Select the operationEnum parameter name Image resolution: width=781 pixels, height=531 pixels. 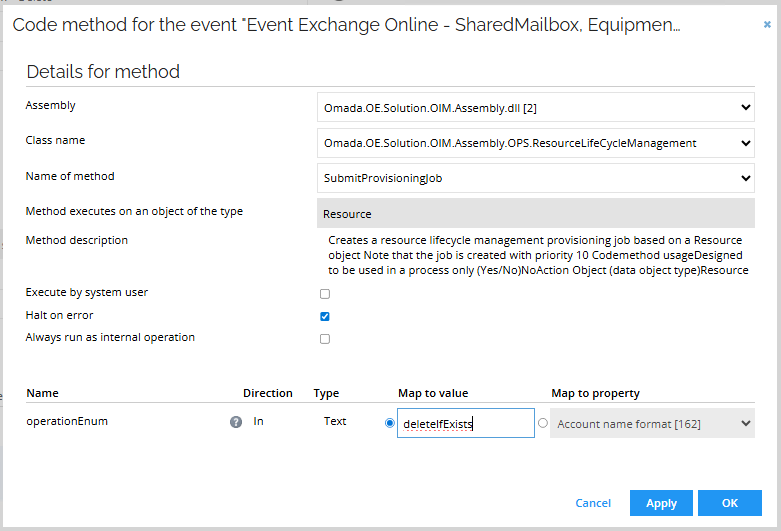[67, 422]
